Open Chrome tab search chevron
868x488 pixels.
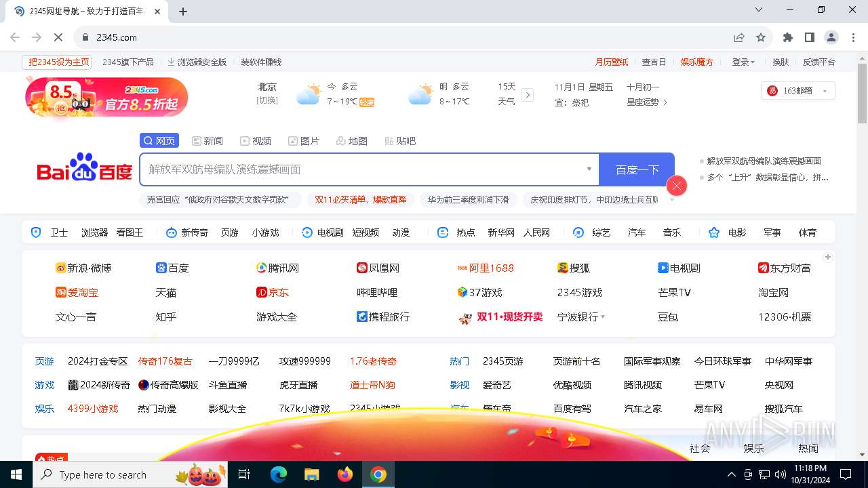[x=759, y=9]
